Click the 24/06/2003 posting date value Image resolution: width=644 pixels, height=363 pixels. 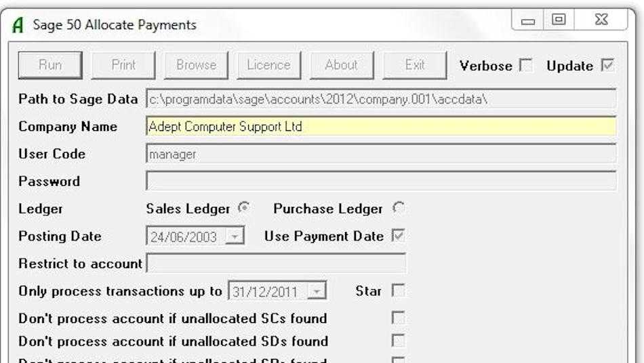click(183, 237)
